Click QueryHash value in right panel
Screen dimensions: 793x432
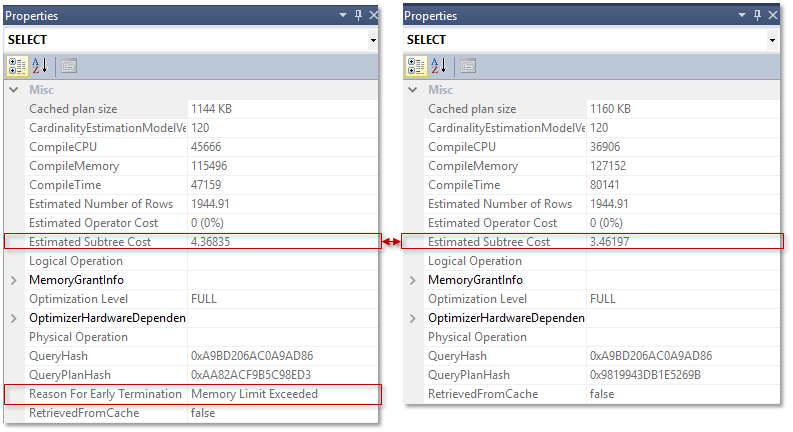651,356
